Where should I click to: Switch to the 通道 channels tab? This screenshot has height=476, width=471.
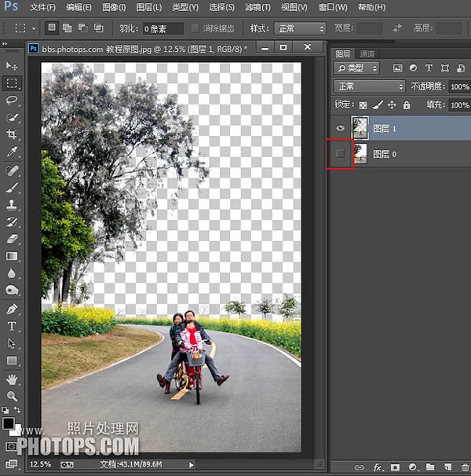click(367, 54)
